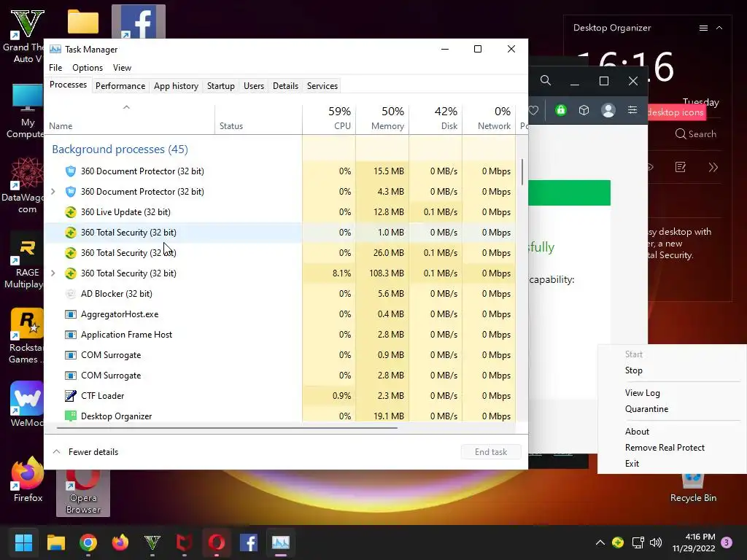Viewport: 747px width, 560px height.
Task: Click Task Manager vertical scrollbar
Action: [522, 172]
